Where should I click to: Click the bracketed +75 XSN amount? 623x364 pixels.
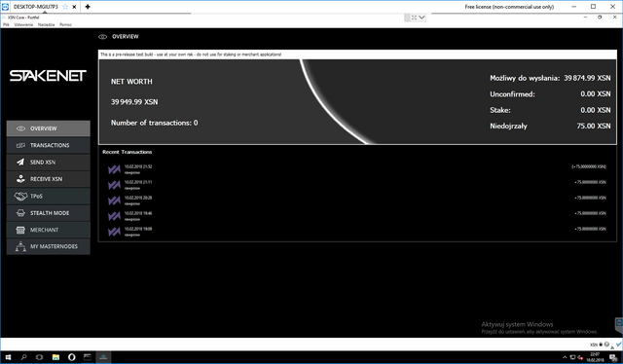[588, 166]
